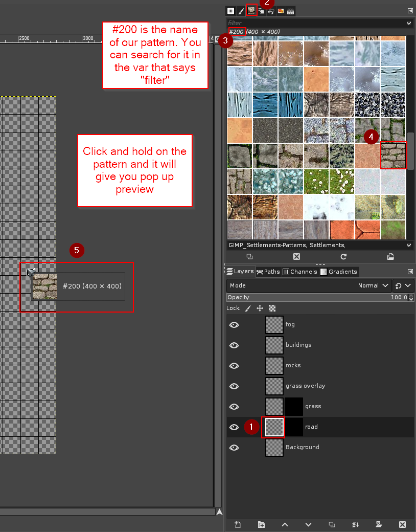Hide the fog layer
Screen dimensions: 416x532
(x=234, y=324)
